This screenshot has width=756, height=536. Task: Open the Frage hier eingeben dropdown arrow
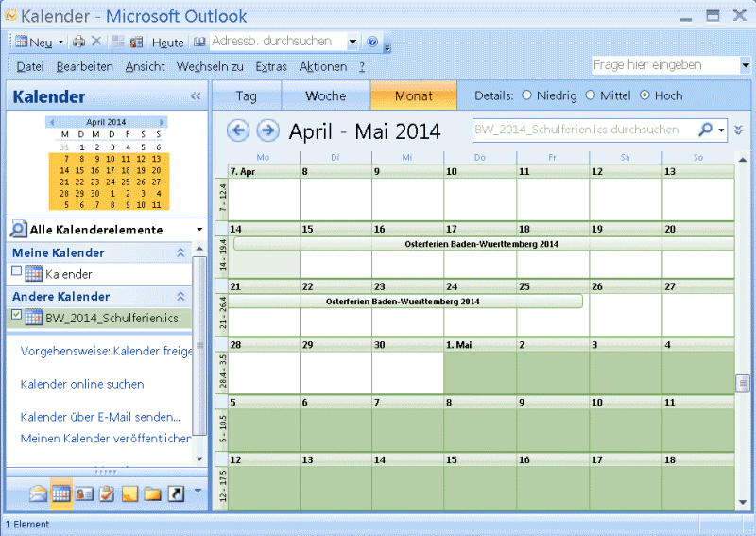[x=746, y=65]
